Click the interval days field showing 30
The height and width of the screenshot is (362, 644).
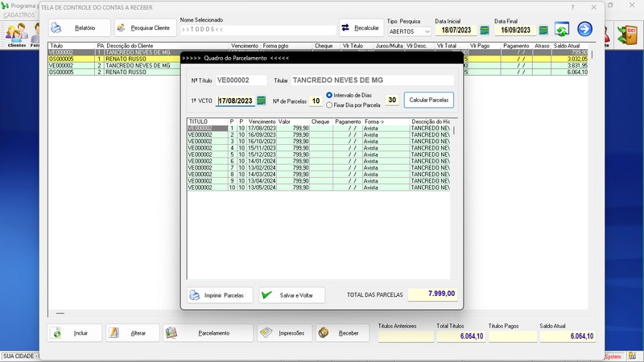coord(392,101)
